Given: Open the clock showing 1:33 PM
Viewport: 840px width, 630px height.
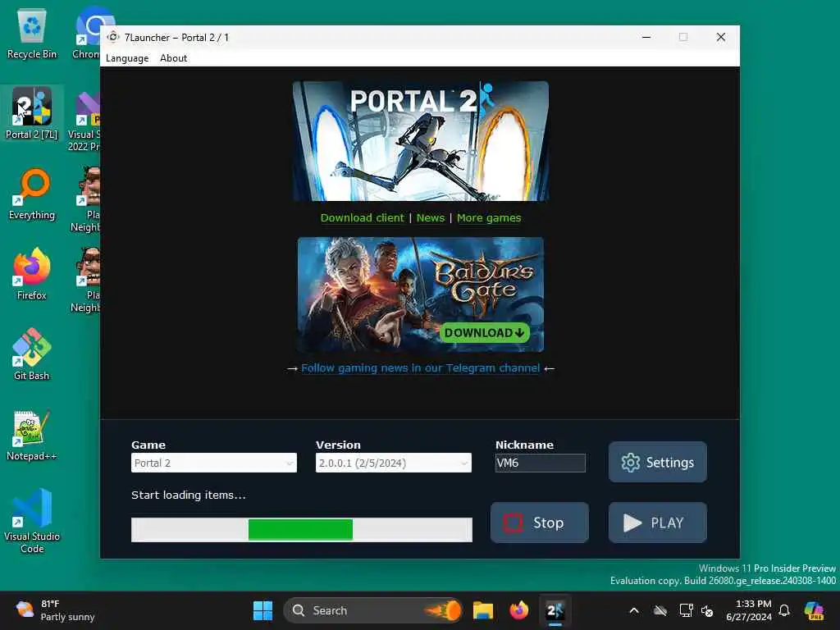Looking at the screenshot, I should click(x=749, y=610).
